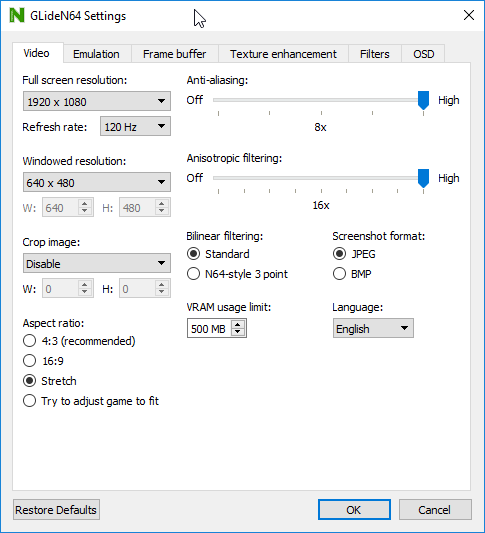
Task: Open the Language dropdown
Action: (373, 328)
